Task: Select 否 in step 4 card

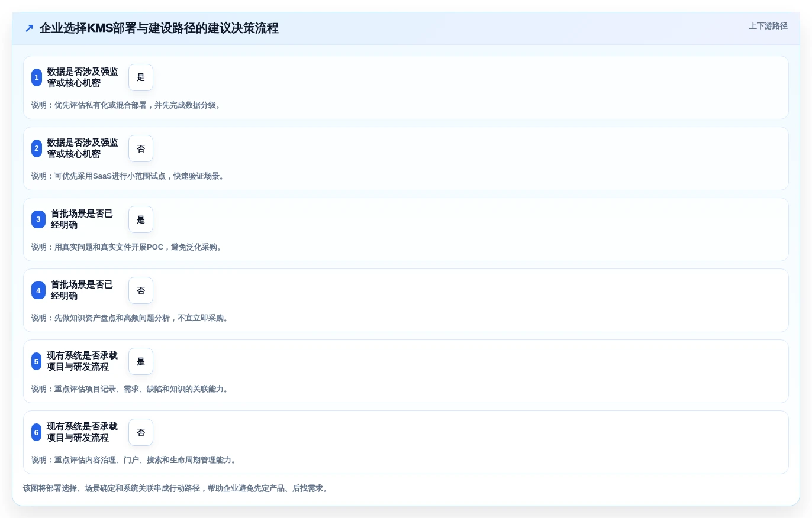Action: point(141,290)
